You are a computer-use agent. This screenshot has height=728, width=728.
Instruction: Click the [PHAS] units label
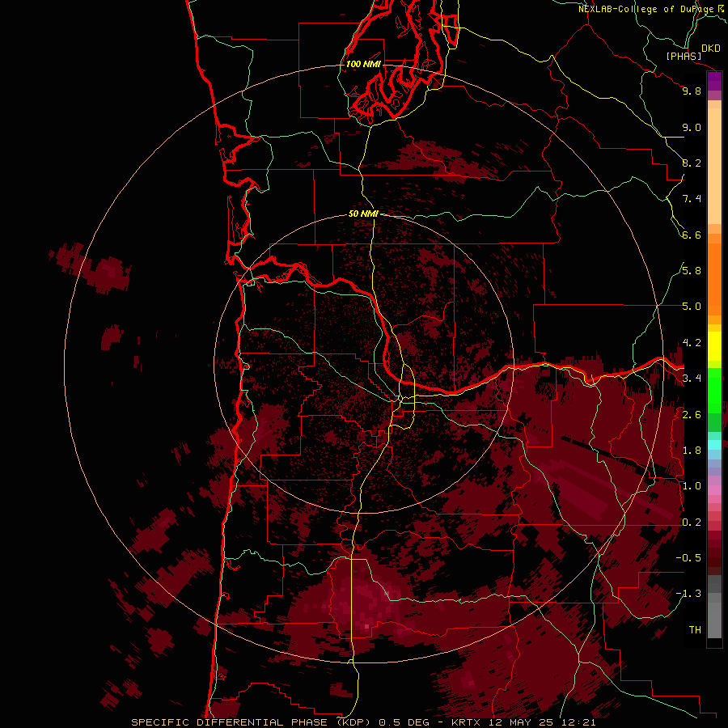684,57
